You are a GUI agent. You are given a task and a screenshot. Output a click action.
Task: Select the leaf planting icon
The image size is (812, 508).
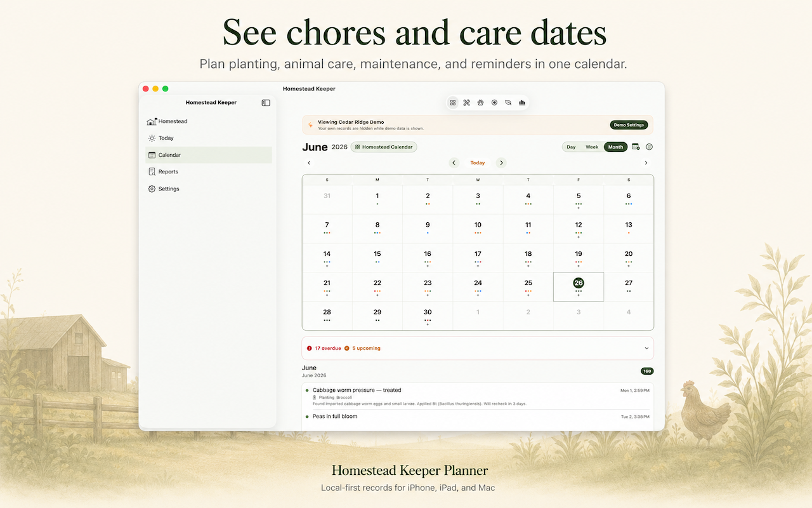508,102
